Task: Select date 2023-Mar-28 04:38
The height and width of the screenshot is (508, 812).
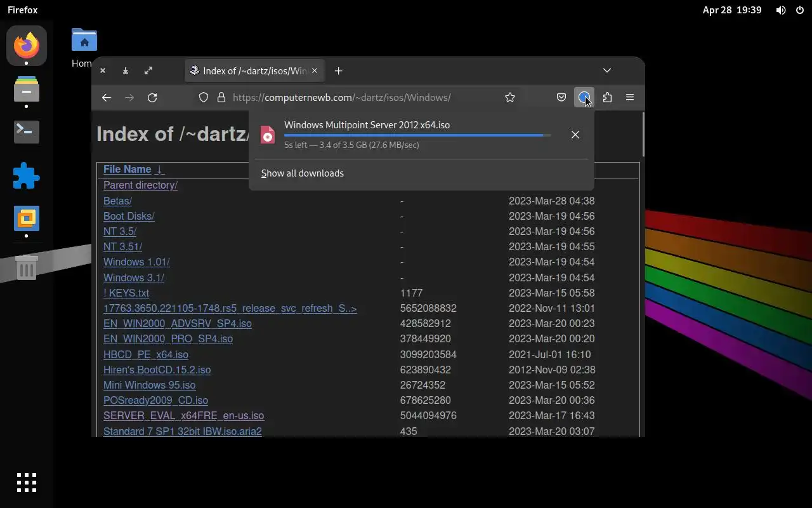Action: click(551, 201)
